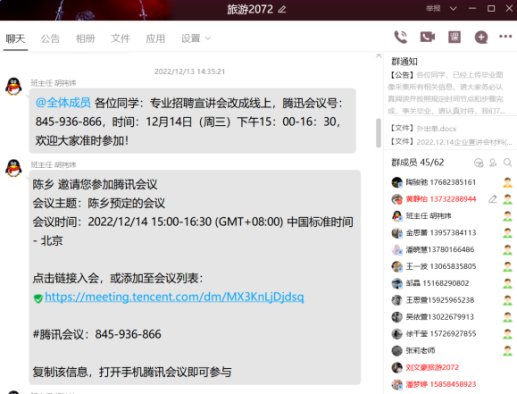This screenshot has width=517, height=394.
Task: Search group members with the magnifier icon
Action: (508, 162)
